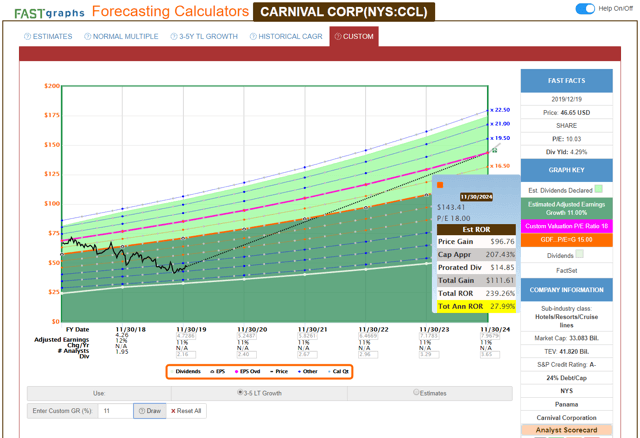
Task: Click the Dividends legend item
Action: tap(185, 371)
